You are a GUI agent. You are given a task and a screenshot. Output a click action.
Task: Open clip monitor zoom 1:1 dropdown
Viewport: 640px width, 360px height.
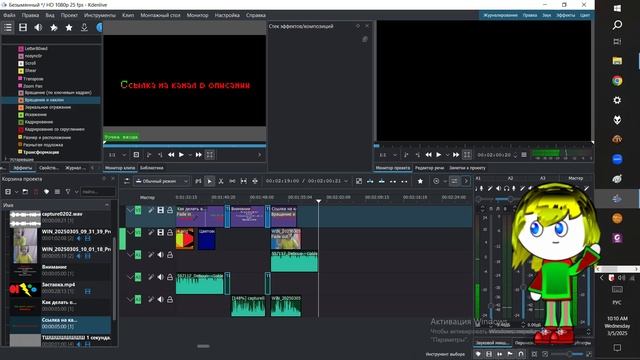(x=117, y=155)
